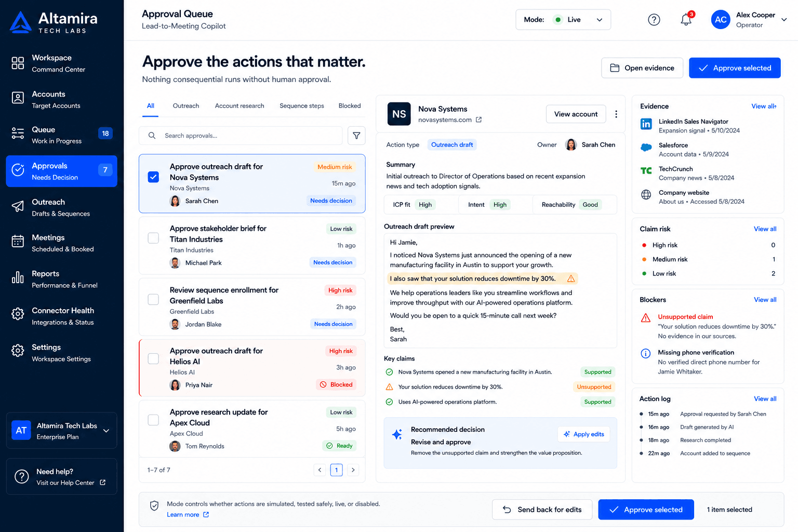View all Evidence link

pos(764,107)
